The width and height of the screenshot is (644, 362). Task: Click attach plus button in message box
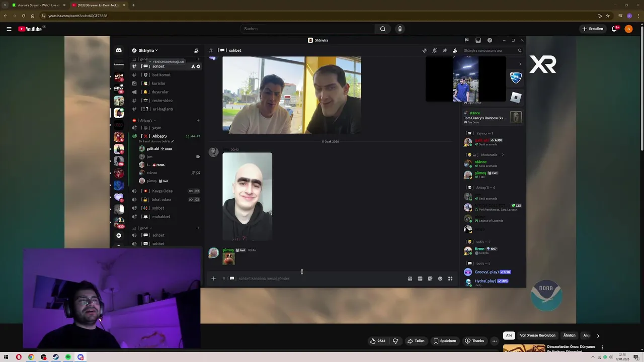click(213, 279)
